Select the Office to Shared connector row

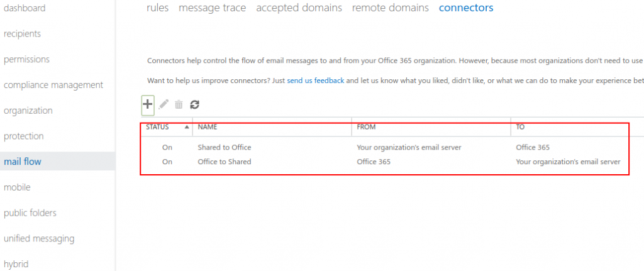[225, 162]
